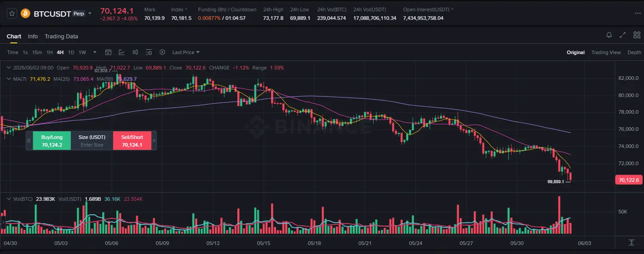Expand more time intervals dropdown arrow after 1W

[95, 52]
